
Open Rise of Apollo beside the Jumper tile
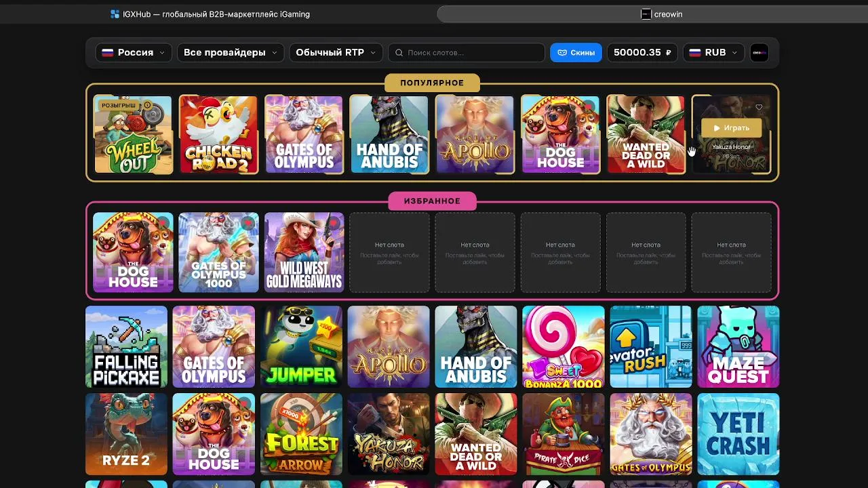click(389, 347)
